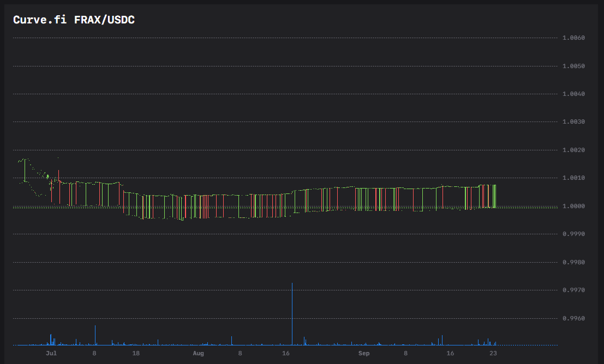Click the 18 date label in July
The height and width of the screenshot is (364, 604).
point(136,353)
